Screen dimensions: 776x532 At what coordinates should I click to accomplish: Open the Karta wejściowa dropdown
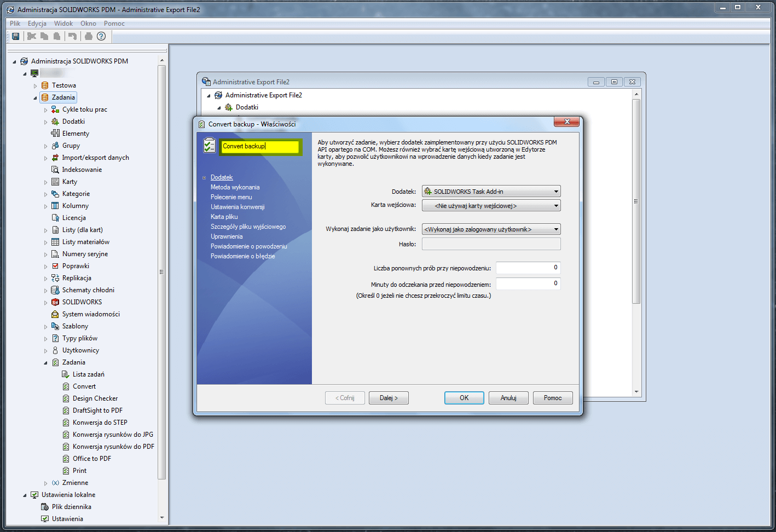tap(491, 206)
